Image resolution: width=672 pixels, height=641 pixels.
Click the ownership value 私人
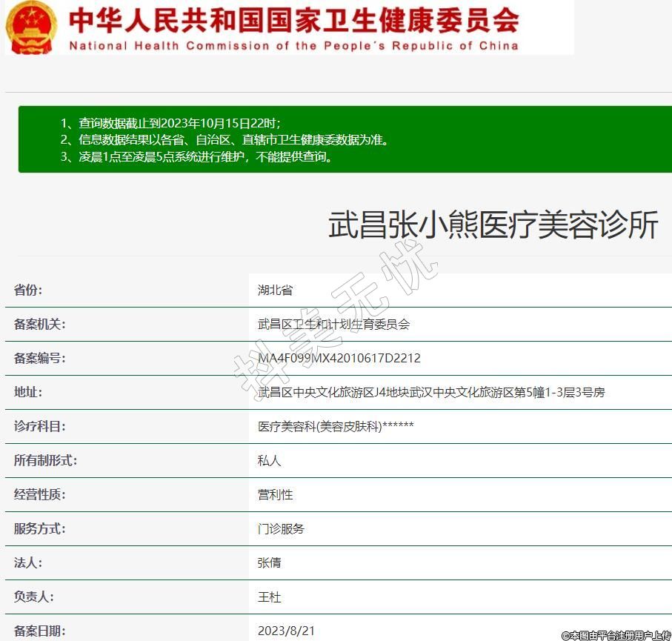(x=269, y=460)
